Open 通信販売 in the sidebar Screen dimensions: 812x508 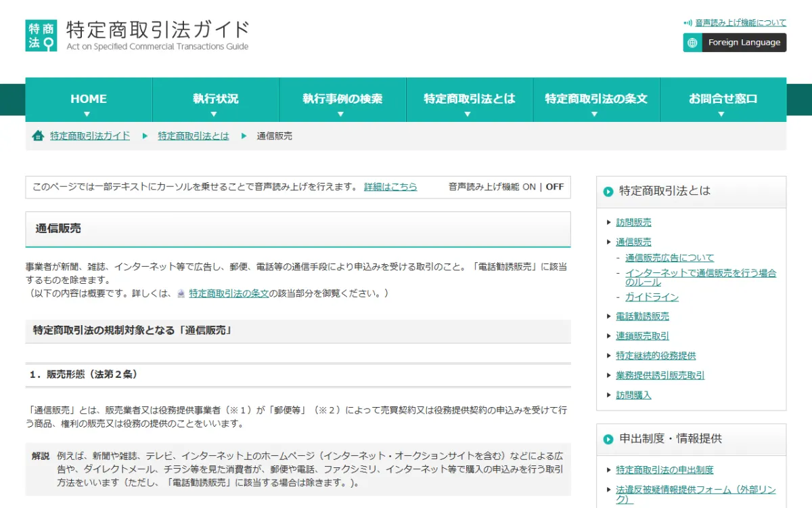tap(633, 242)
